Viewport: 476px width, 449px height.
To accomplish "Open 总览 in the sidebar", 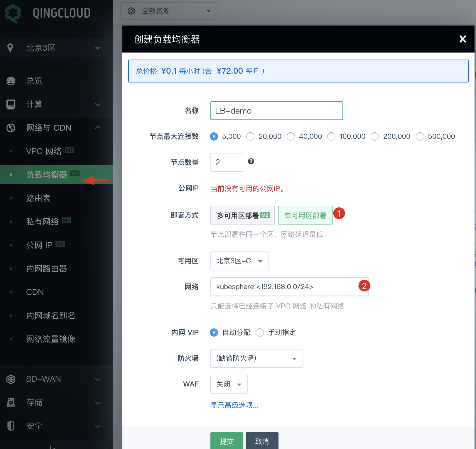I will point(34,81).
